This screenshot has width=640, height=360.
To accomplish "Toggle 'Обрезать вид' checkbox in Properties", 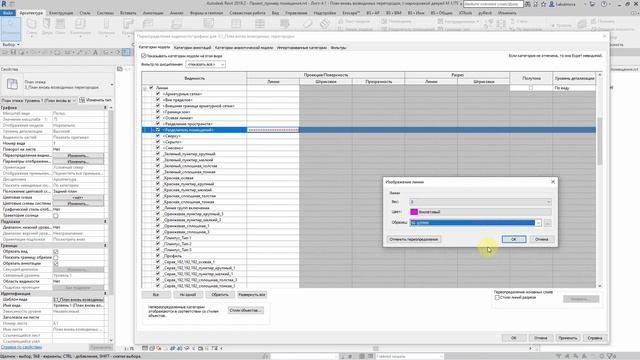I will tap(56, 251).
